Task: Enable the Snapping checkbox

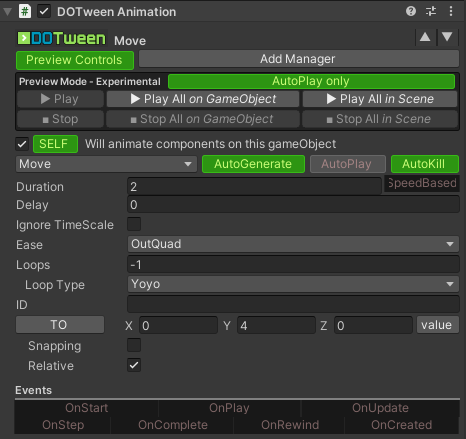Action: (x=134, y=345)
